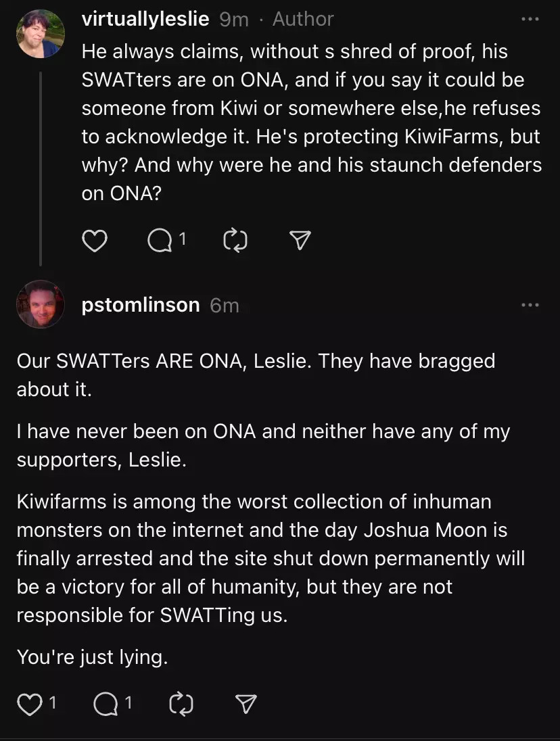Tap the like count on pstomlinson's reply
Screen dimensions: 560x741
53,702
